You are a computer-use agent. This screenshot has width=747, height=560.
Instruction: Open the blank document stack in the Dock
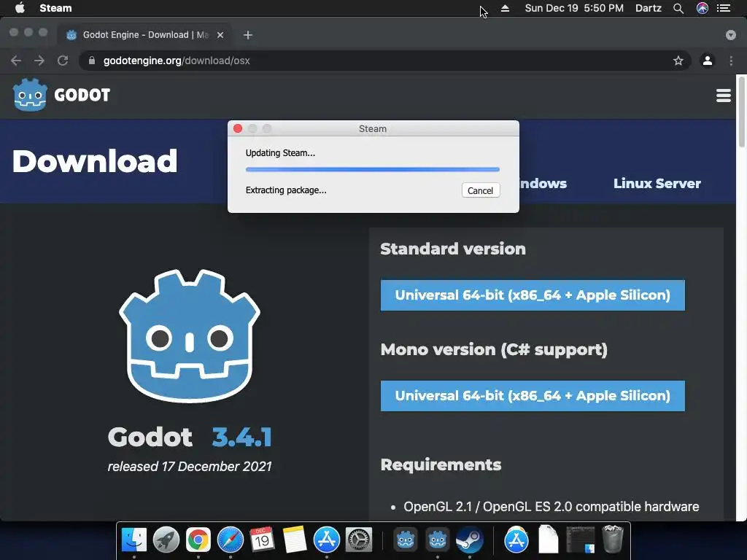[x=549, y=540]
